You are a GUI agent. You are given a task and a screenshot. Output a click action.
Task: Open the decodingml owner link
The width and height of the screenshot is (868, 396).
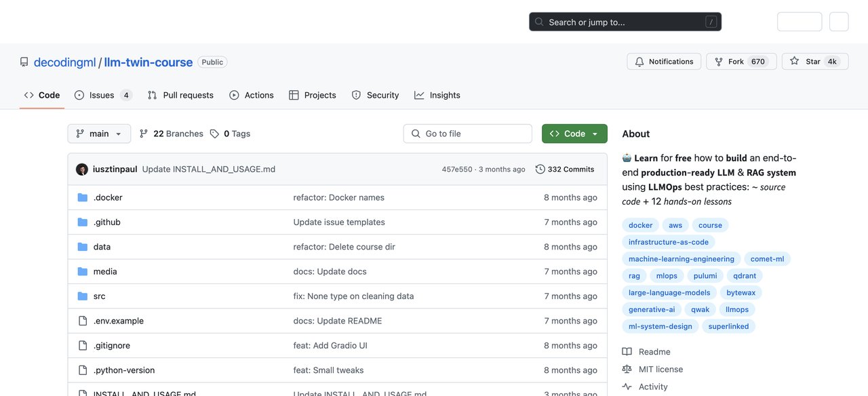click(x=65, y=62)
